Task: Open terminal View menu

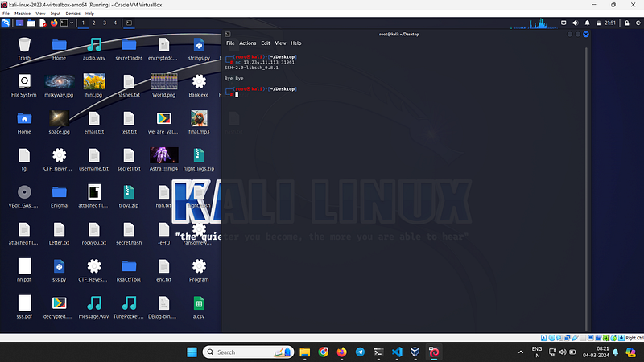Action: (280, 43)
